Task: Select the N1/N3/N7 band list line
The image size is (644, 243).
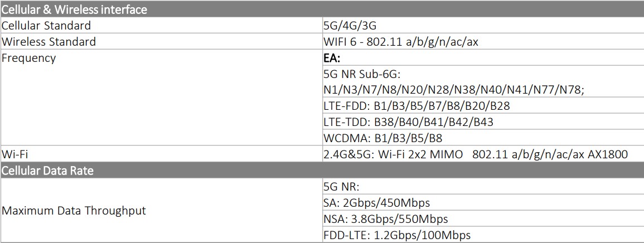Action: [x=453, y=90]
